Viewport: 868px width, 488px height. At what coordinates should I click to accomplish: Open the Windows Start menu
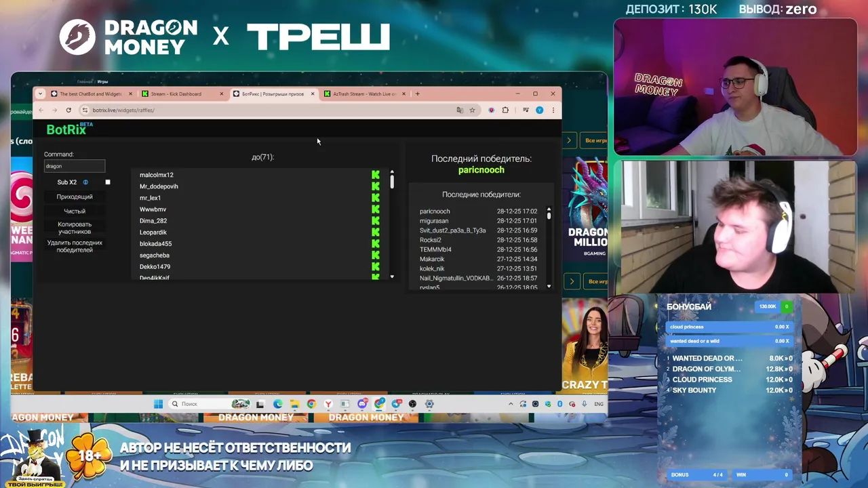(x=157, y=404)
